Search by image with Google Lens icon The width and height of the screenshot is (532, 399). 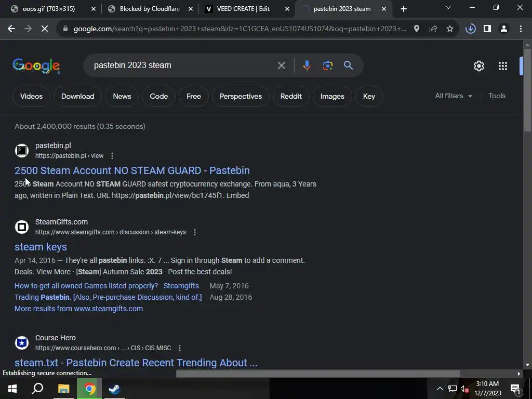pyautogui.click(x=327, y=65)
